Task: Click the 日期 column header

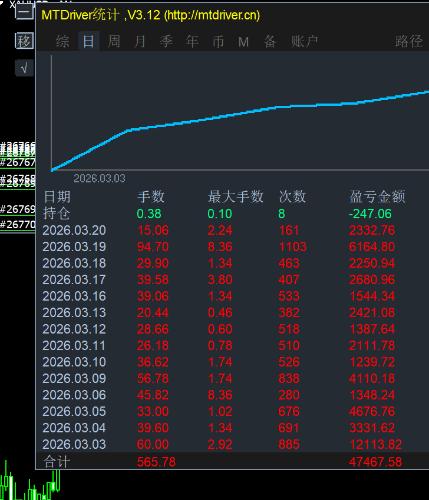Action: click(x=57, y=197)
